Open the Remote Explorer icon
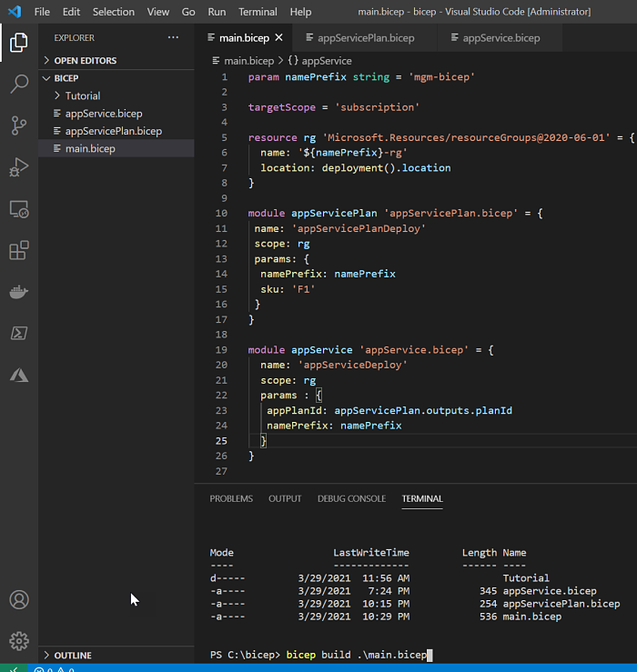 [x=19, y=209]
